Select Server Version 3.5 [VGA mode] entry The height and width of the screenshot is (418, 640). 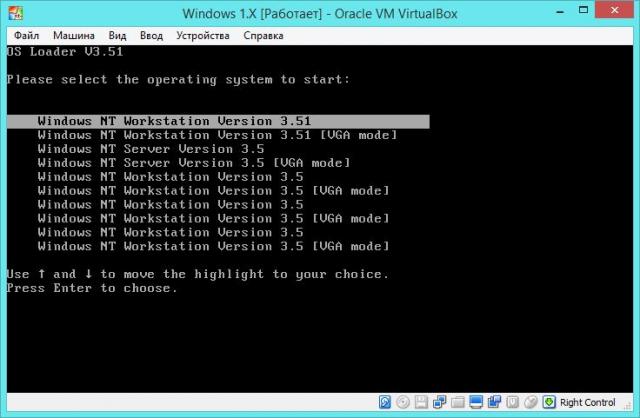coord(194,163)
